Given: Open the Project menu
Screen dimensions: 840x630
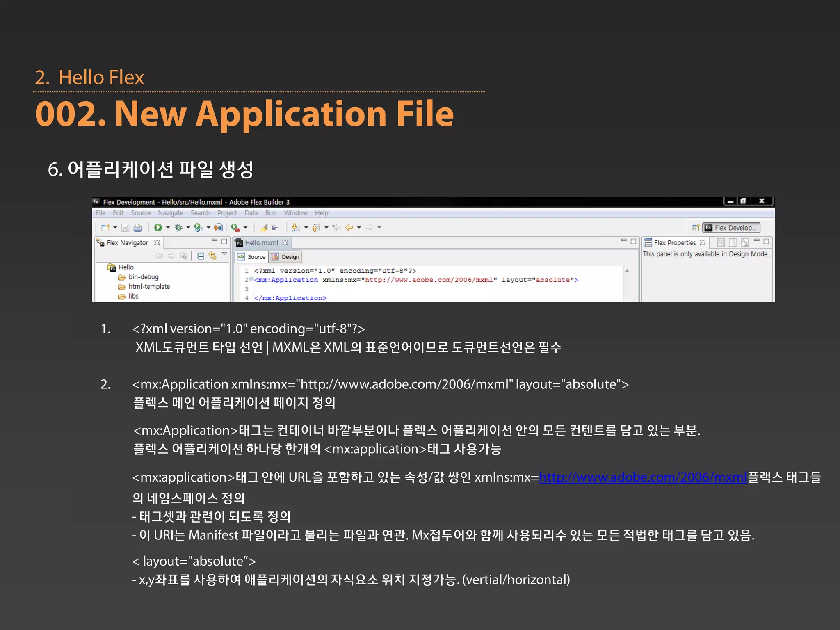Looking at the screenshot, I should tap(227, 213).
